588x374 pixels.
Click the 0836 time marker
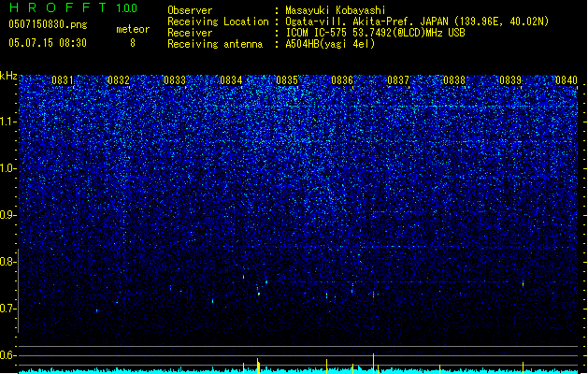point(342,80)
